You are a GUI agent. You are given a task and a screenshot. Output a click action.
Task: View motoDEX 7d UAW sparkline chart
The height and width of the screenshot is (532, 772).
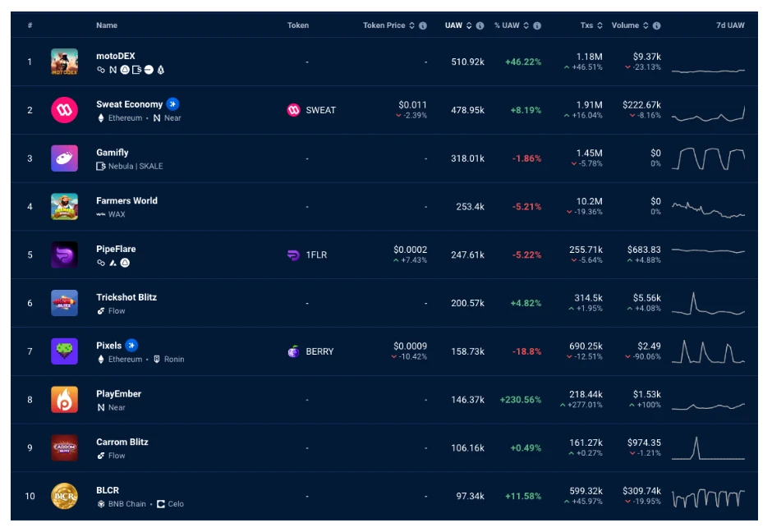(x=709, y=71)
